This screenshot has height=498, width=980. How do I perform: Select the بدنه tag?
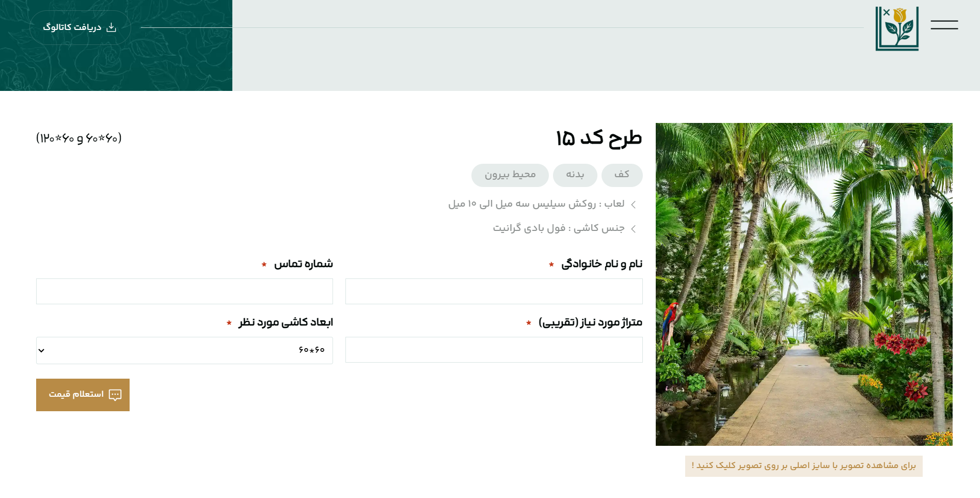point(575,175)
